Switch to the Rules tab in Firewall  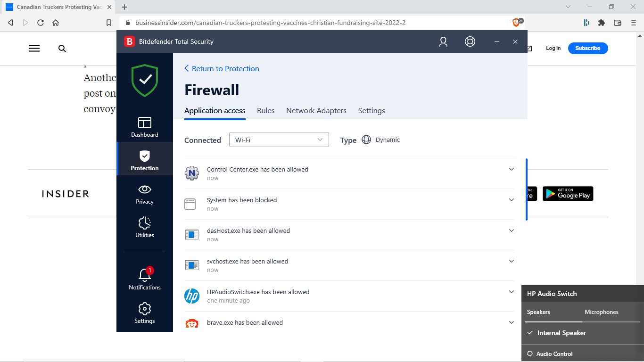pyautogui.click(x=265, y=110)
